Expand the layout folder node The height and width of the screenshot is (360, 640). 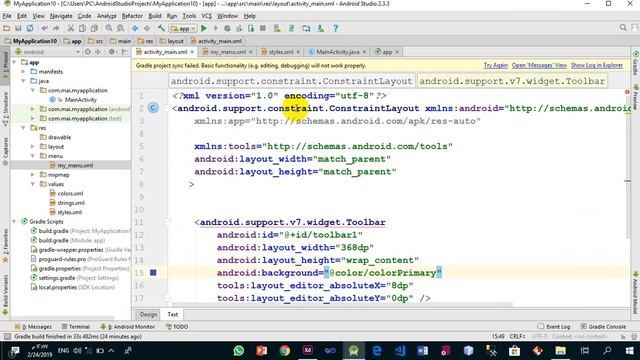coord(33,147)
